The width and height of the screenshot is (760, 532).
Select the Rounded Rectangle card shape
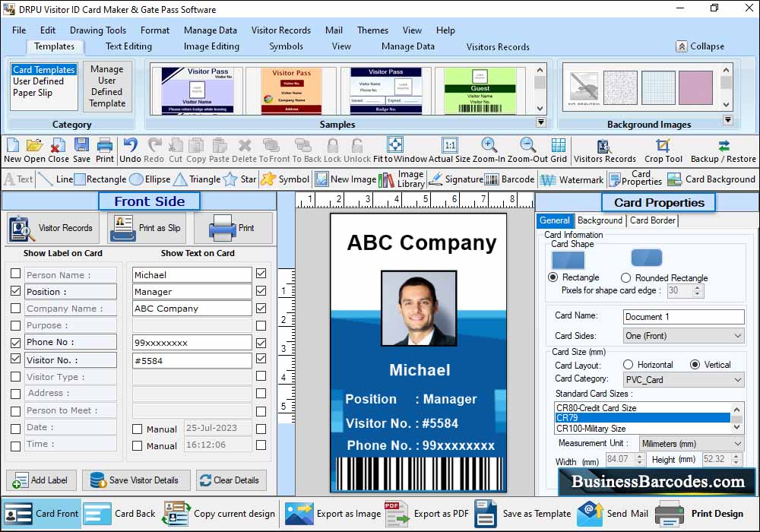click(x=625, y=277)
